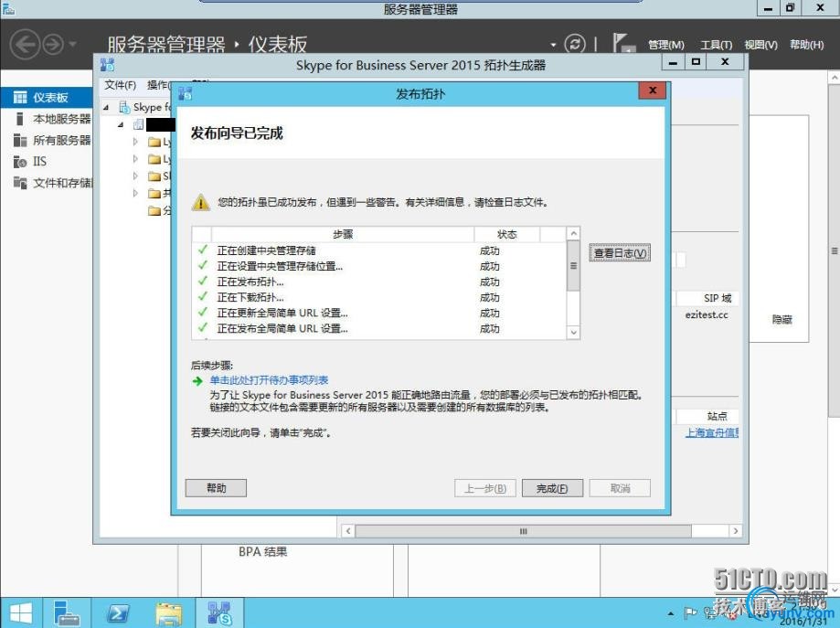This screenshot has height=628, width=840.
Task: Refresh the Server Manager dashboard
Action: pyautogui.click(x=575, y=43)
